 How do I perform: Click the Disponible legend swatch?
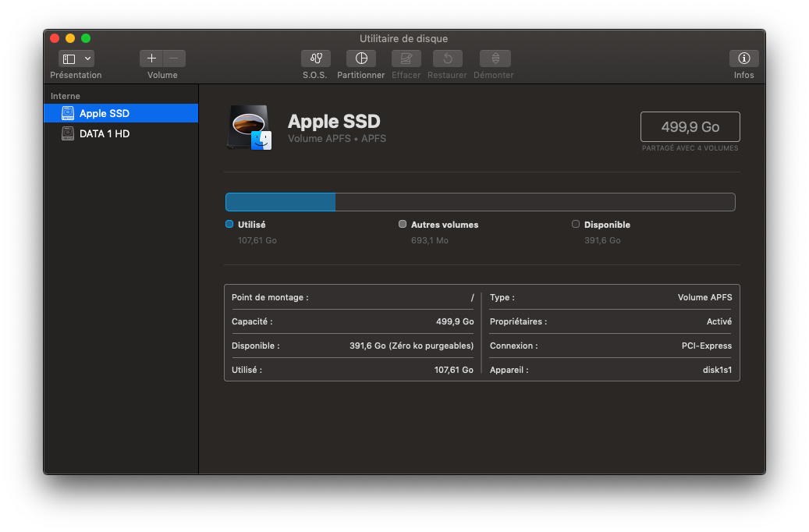(x=576, y=224)
